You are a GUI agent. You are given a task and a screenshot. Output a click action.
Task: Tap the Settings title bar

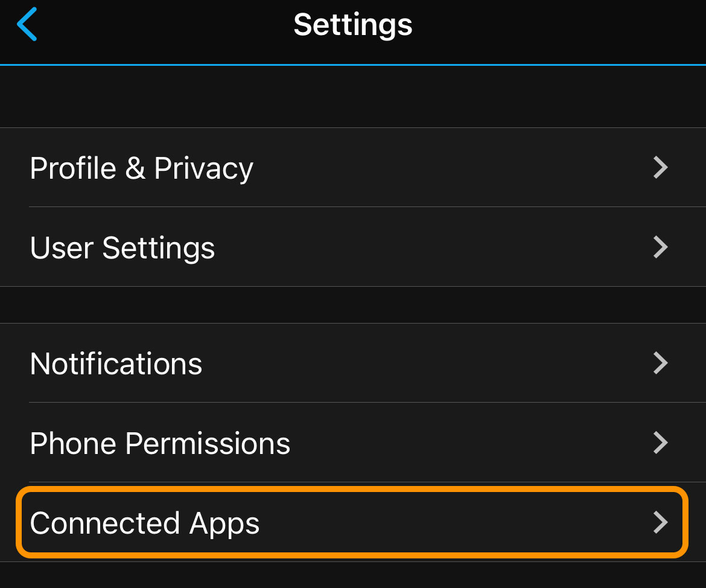click(x=353, y=24)
